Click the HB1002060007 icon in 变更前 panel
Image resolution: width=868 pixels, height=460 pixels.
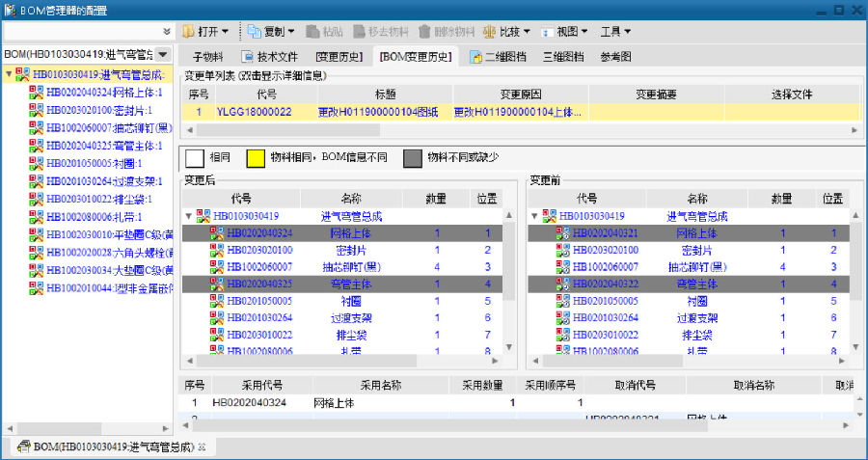pos(563,267)
